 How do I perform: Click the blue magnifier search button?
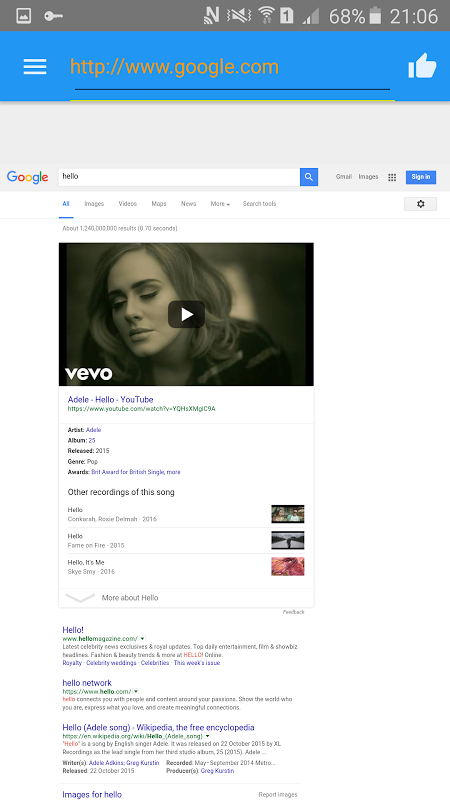pyautogui.click(x=309, y=177)
